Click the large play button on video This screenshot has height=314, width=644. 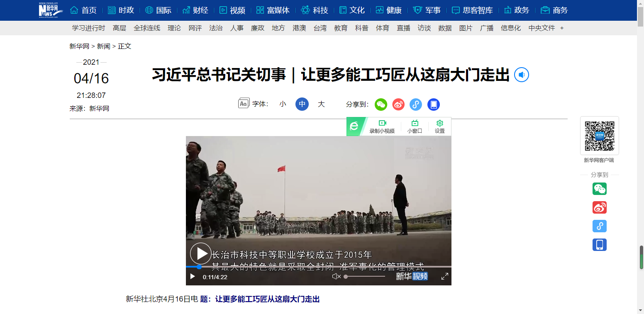pyautogui.click(x=201, y=253)
